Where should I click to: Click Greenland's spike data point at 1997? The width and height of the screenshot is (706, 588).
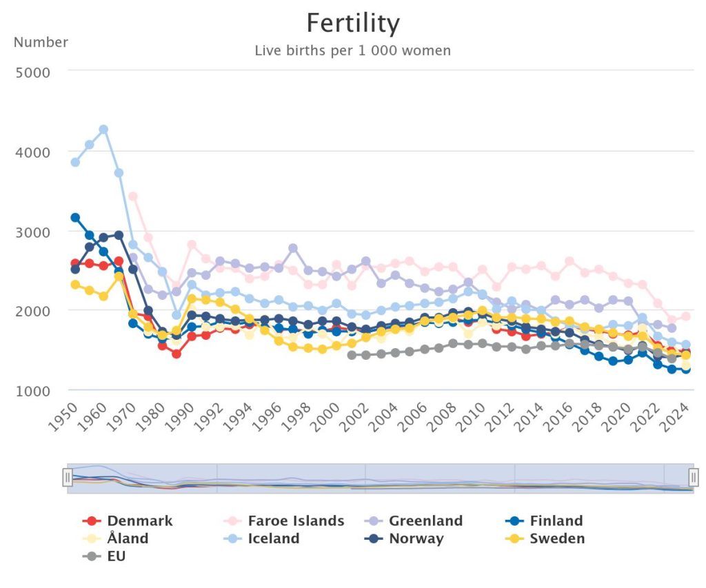pyautogui.click(x=293, y=248)
